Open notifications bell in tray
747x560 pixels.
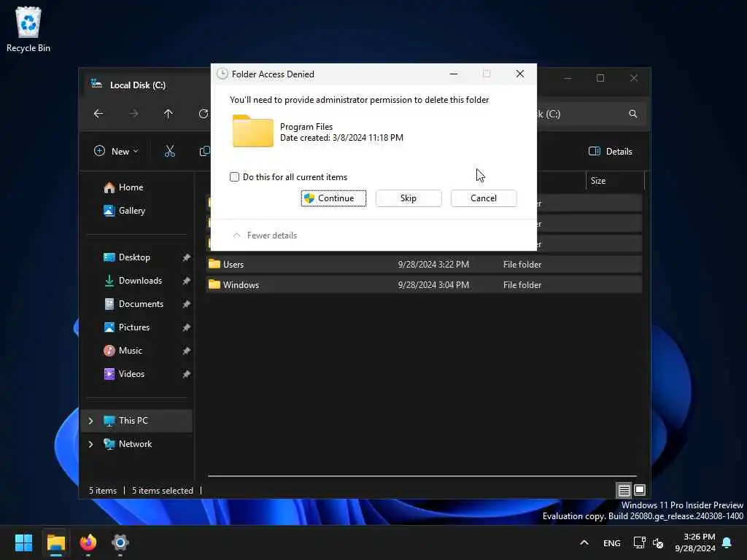727,542
